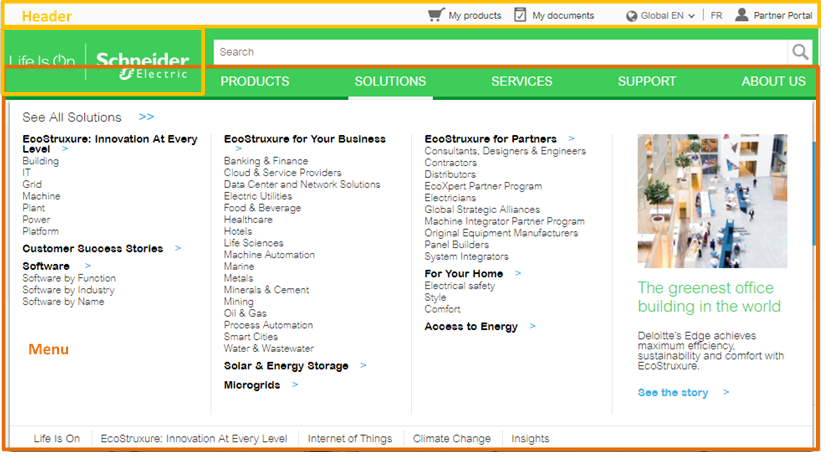Open the Platform link
This screenshot has height=457, width=825.
point(41,231)
